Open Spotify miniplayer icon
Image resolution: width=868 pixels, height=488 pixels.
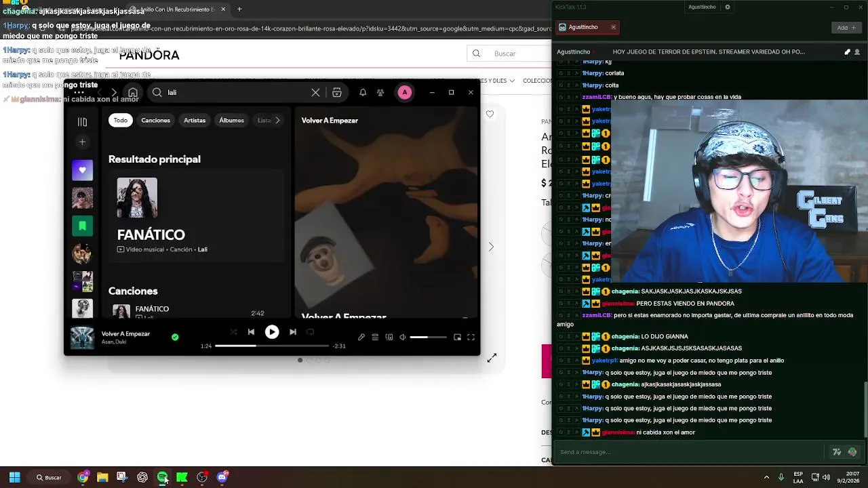457,337
